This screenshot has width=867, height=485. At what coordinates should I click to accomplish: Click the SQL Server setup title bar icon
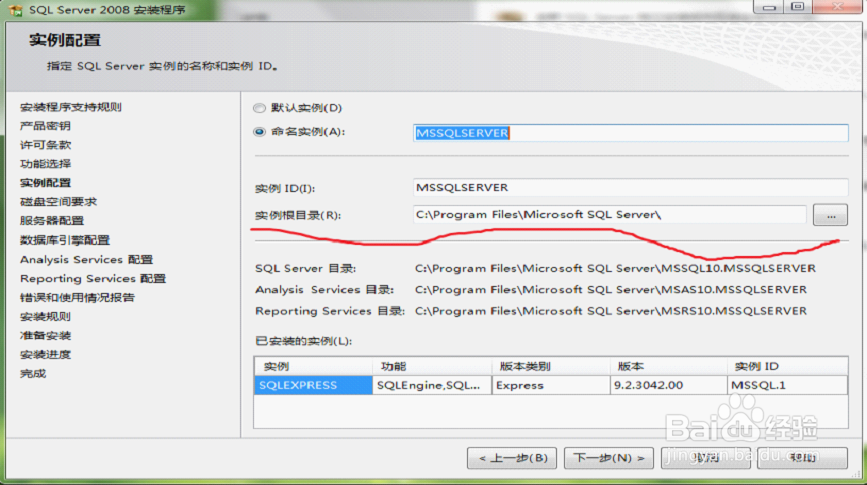[15, 10]
